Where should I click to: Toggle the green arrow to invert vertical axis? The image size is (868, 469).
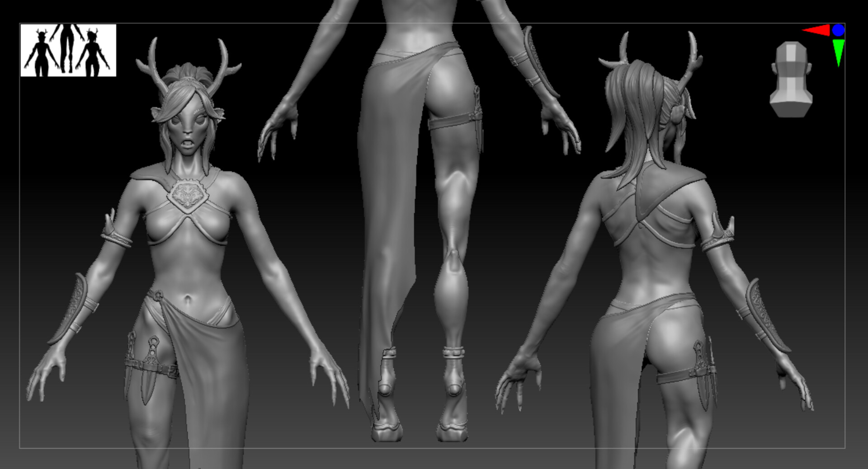(839, 49)
